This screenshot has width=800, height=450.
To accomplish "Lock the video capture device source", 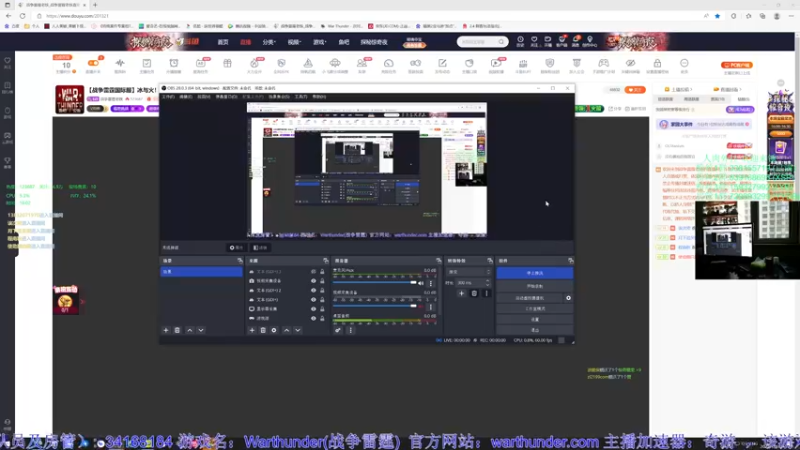I will (x=322, y=281).
